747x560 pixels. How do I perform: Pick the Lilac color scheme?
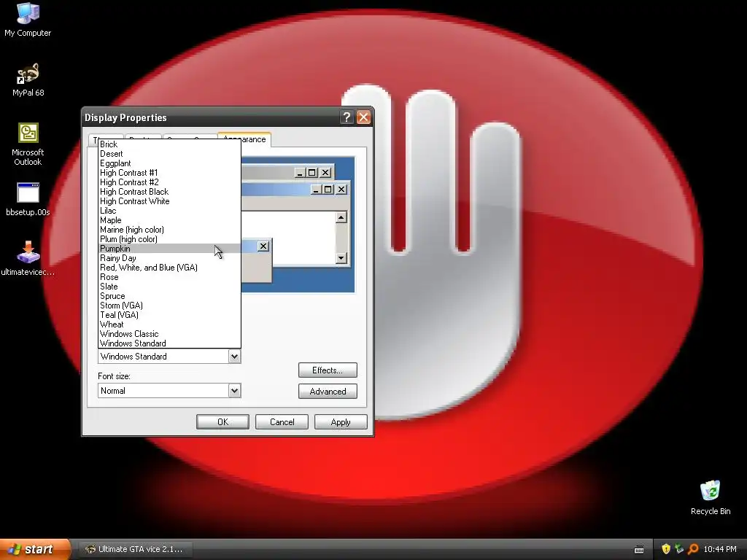click(169, 211)
